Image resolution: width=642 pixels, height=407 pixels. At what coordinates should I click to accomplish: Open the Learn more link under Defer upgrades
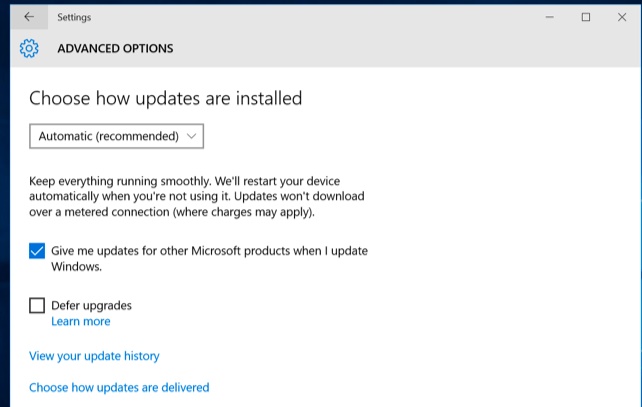81,321
